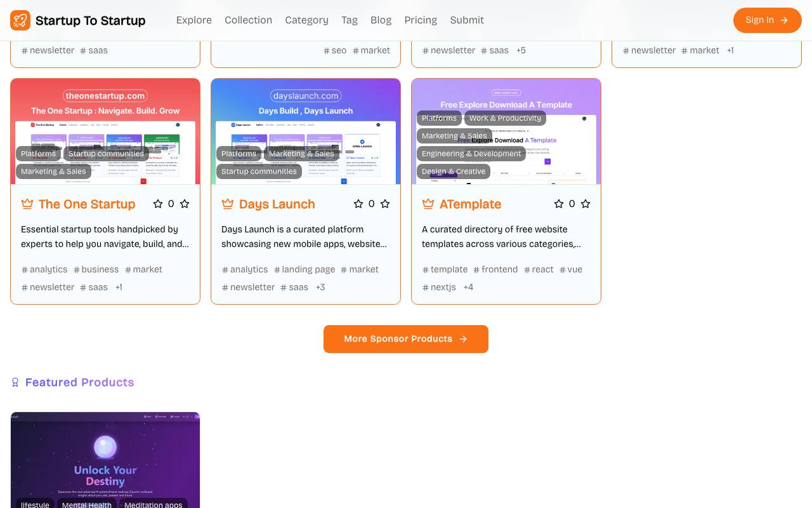Click the crown icon beside The One Startup

[x=27, y=204]
